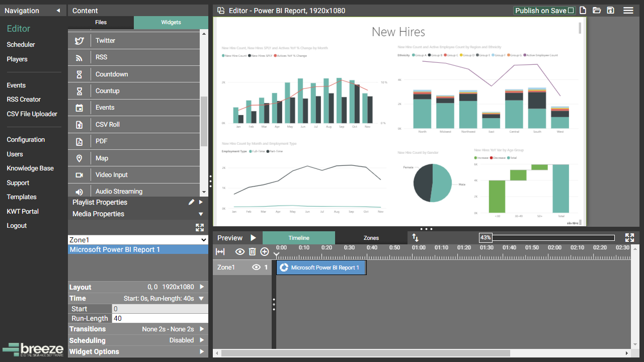
Task: Select the Countdown hourglass icon
Action: click(79, 74)
